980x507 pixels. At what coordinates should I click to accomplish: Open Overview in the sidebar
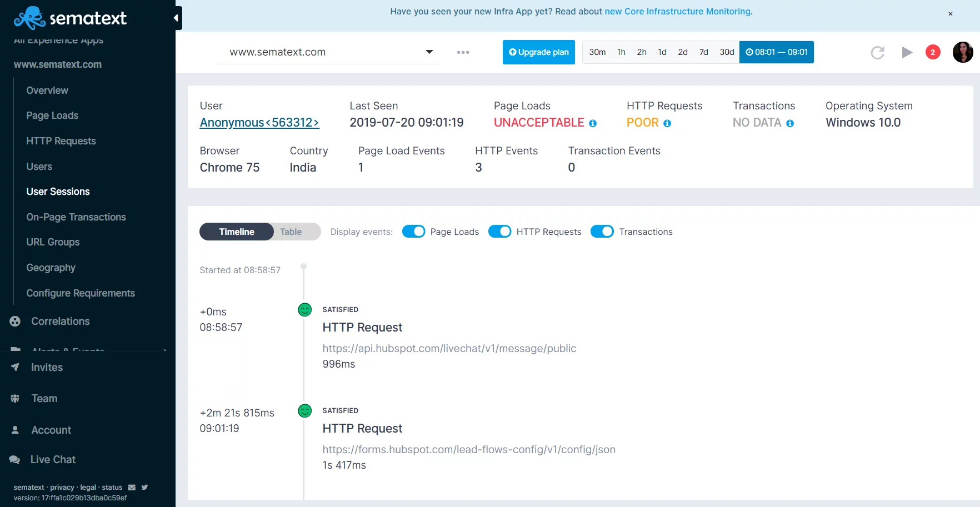point(47,91)
